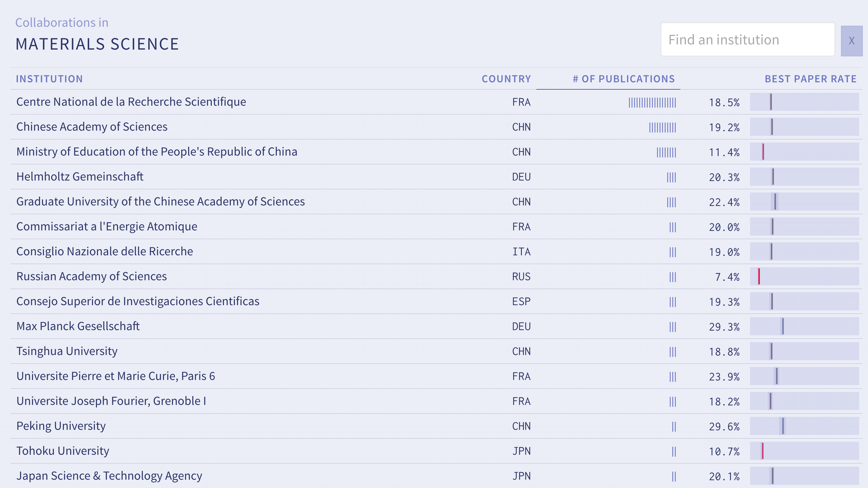868x488 pixels.
Task: Click the best paper rate bar for Max Planck
Action: (804, 326)
